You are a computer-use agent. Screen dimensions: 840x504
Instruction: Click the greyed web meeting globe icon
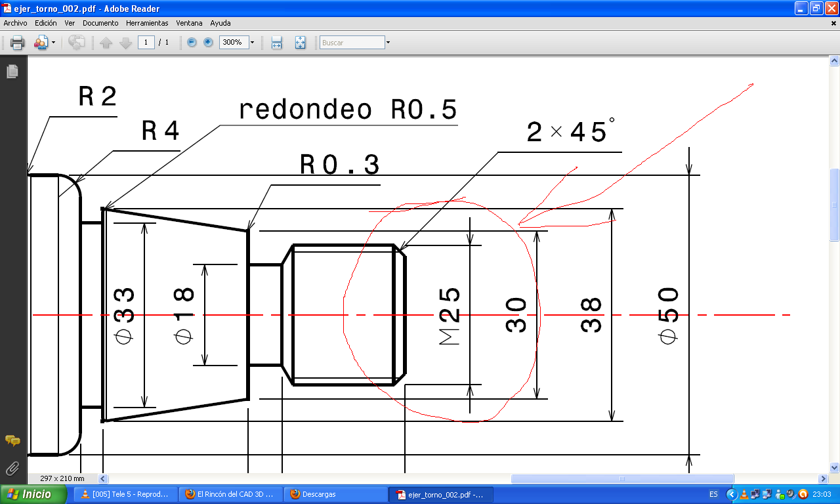(76, 43)
